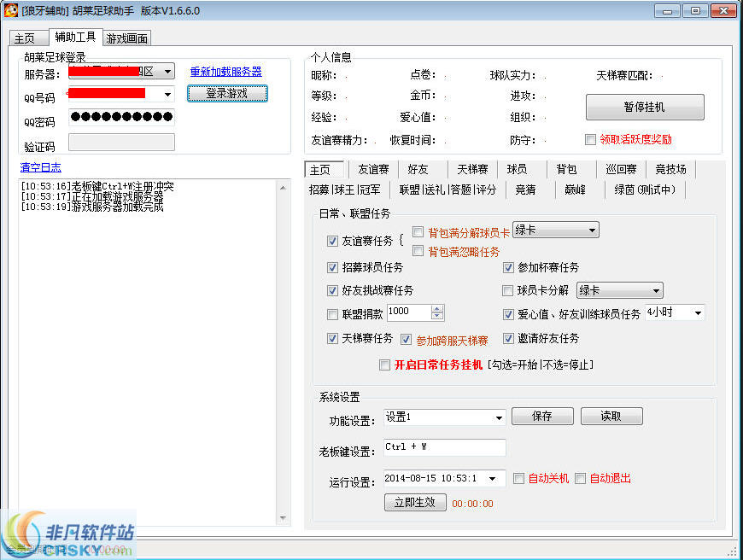Screen dimensions: 743x560
Task: Toggle 参加杯赛任务 checkbox
Action: click(x=508, y=267)
